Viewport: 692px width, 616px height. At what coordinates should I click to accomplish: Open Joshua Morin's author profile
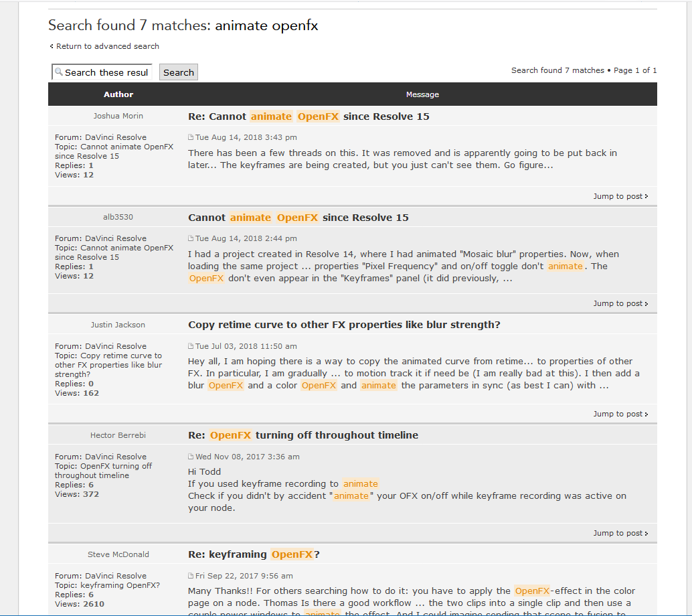pyautogui.click(x=118, y=116)
